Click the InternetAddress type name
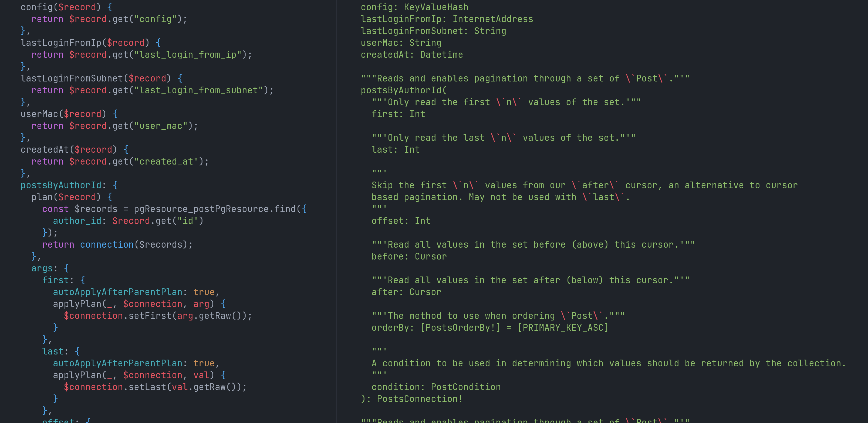Image resolution: width=868 pixels, height=423 pixels. [x=493, y=19]
